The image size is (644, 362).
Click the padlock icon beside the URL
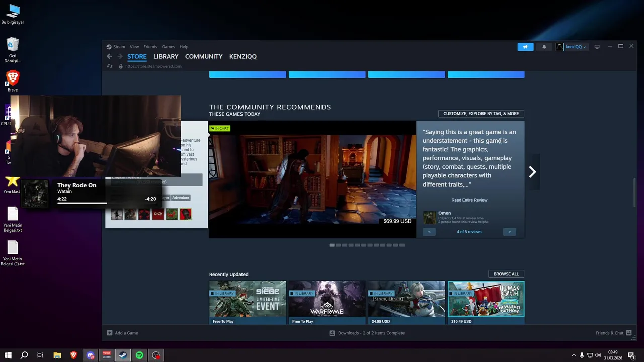[x=120, y=66]
